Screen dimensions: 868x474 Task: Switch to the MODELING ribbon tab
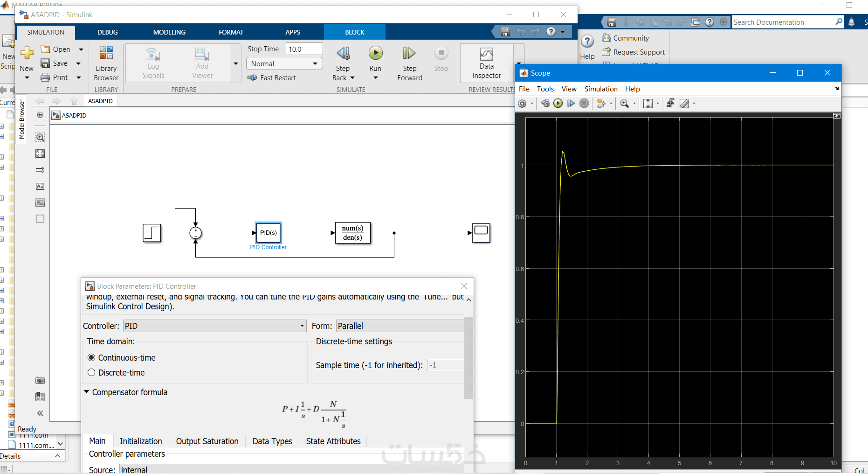click(x=169, y=32)
